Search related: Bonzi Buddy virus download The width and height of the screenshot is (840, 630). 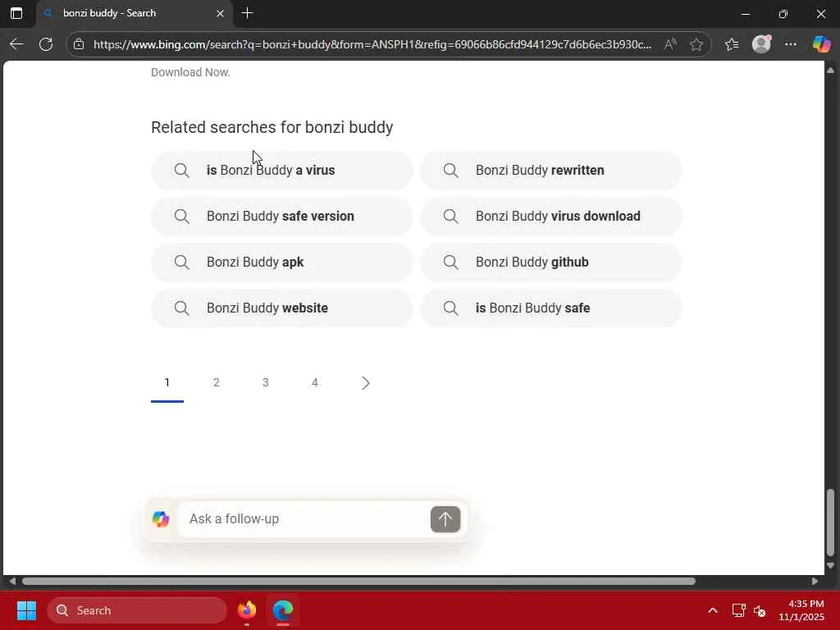pyautogui.click(x=551, y=217)
